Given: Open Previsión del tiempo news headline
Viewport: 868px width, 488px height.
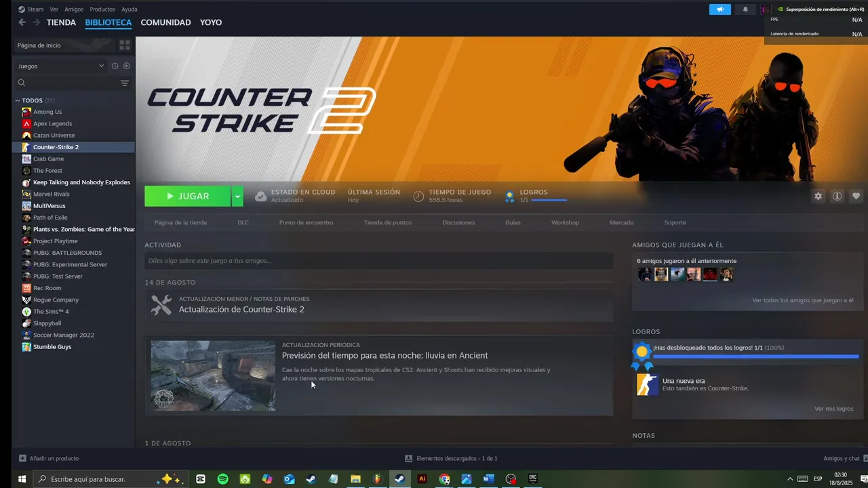Looking at the screenshot, I should click(x=384, y=355).
